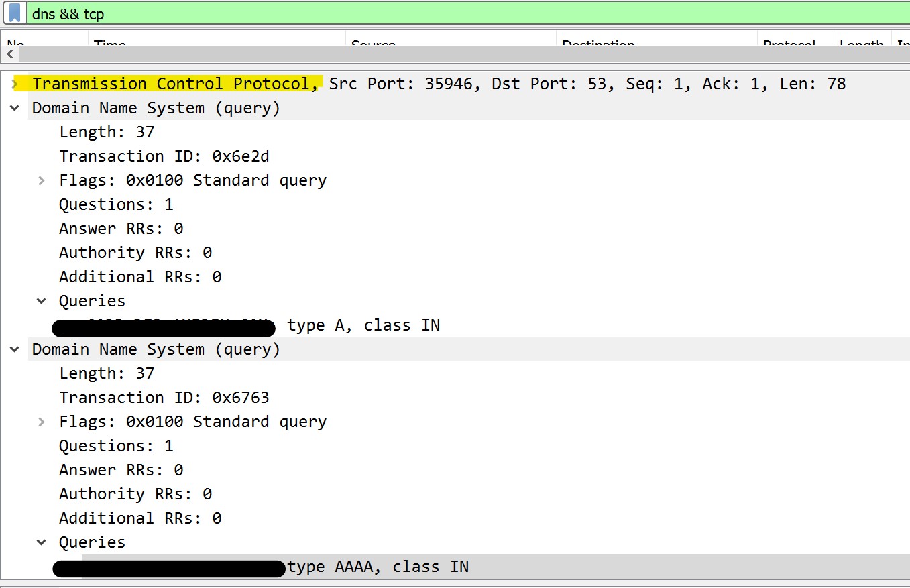Viewport: 910px width, 588px height.
Task: Expand Flags 0x0100 of the first DNS query
Action: click(42, 180)
